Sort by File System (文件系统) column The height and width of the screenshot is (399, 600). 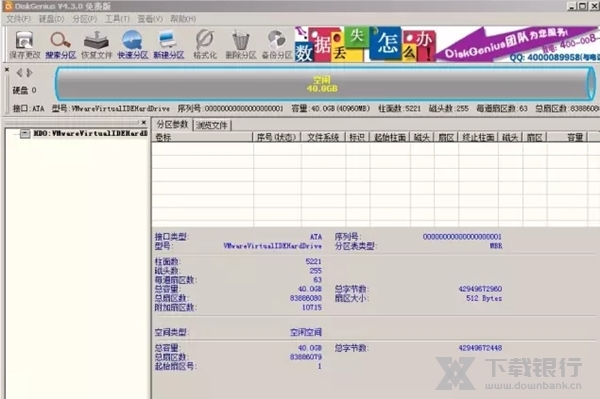coord(323,137)
